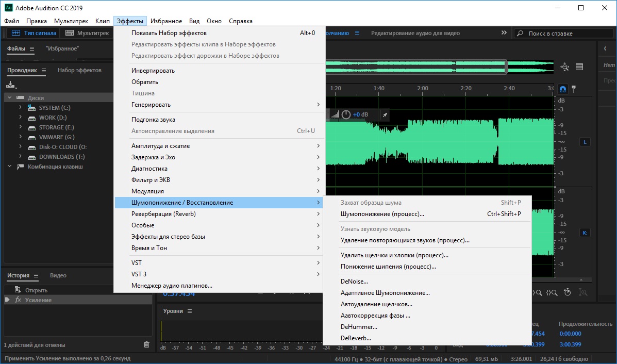
Task: Select Шумопонижение (процесс)... menu entry
Action: 382,214
